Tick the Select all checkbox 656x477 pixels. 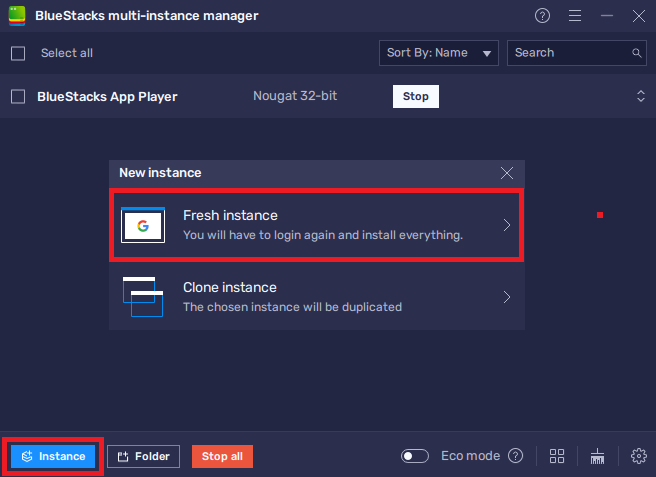click(18, 54)
